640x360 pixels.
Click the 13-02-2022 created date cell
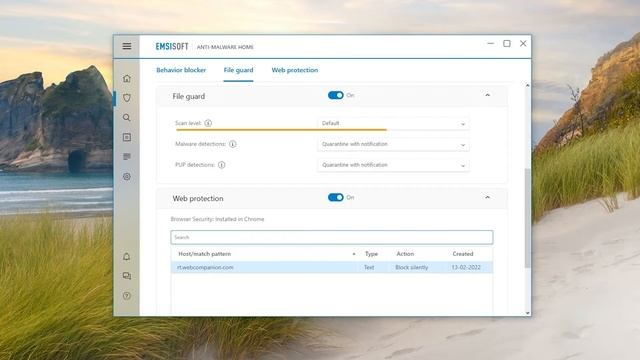466,267
